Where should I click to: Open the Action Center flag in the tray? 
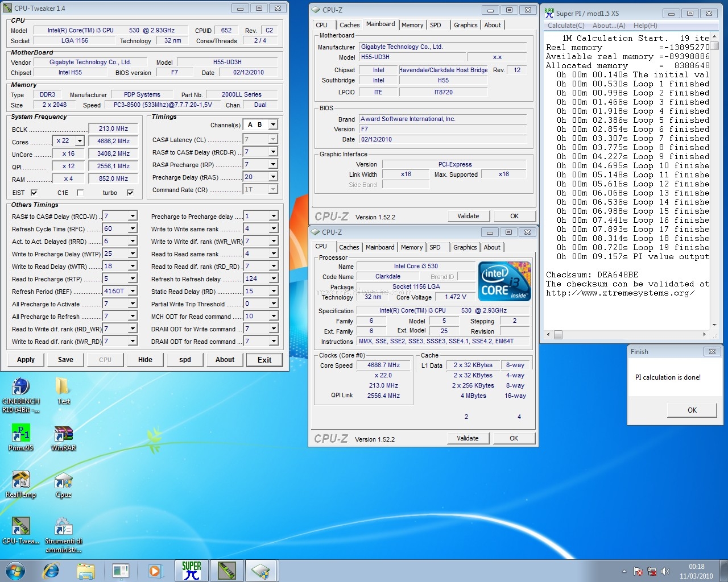[x=638, y=571]
